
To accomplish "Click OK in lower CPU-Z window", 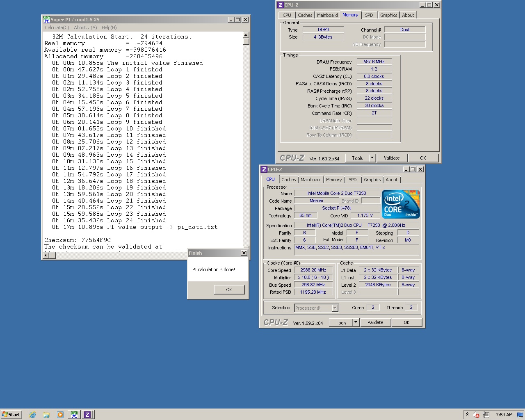I will click(x=406, y=323).
